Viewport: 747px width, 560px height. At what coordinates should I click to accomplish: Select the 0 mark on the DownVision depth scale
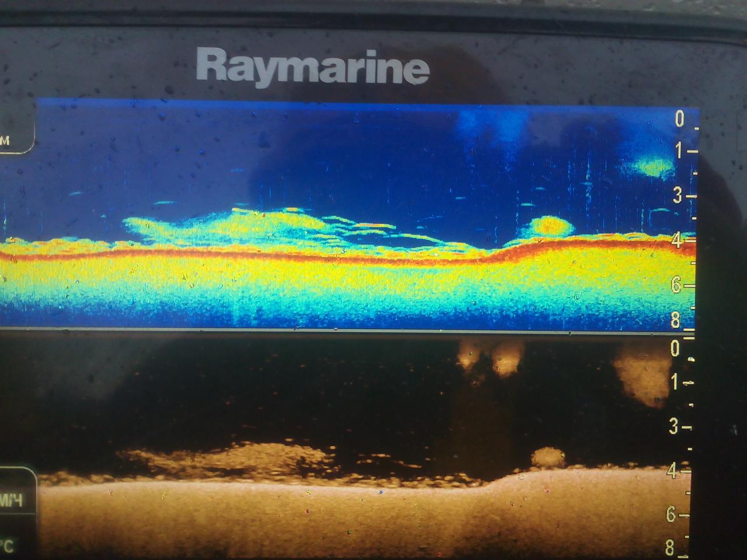click(x=675, y=349)
